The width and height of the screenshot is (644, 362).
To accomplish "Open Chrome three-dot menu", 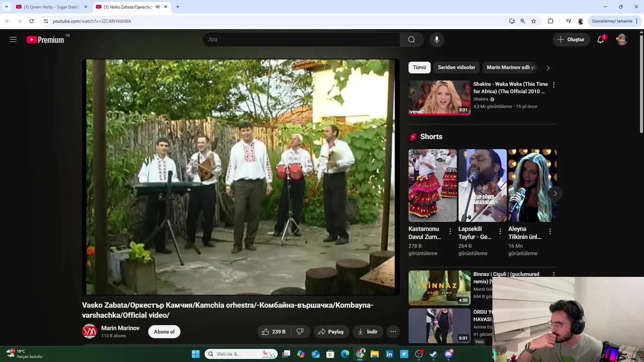I will tap(637, 21).
